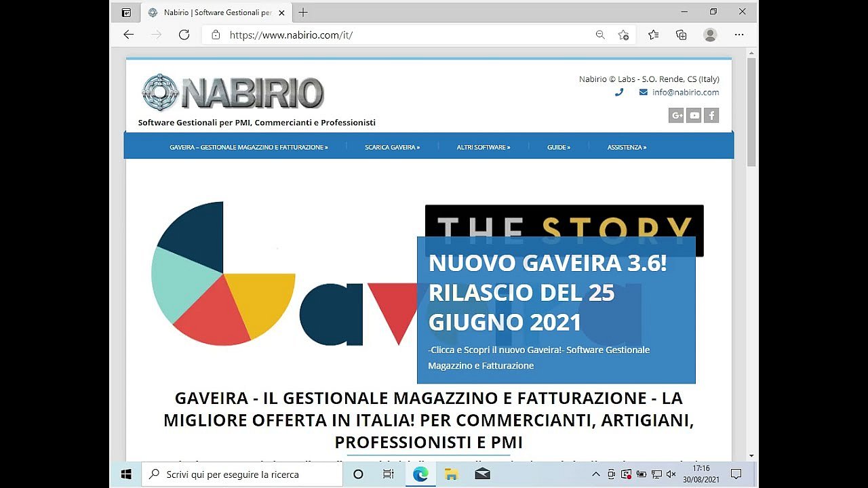The width and height of the screenshot is (868, 488).
Task: Click the Google Plus social icon
Action: [x=676, y=116]
